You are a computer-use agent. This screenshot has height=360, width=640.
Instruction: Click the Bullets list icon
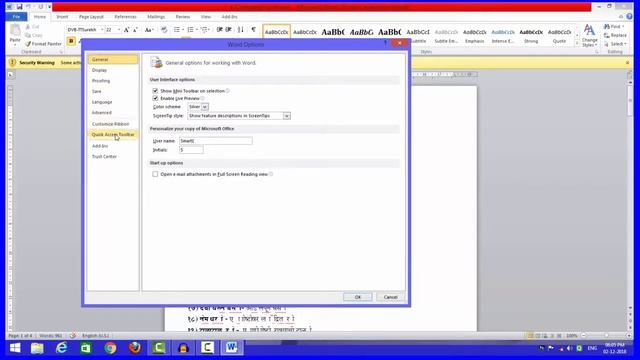(x=177, y=30)
